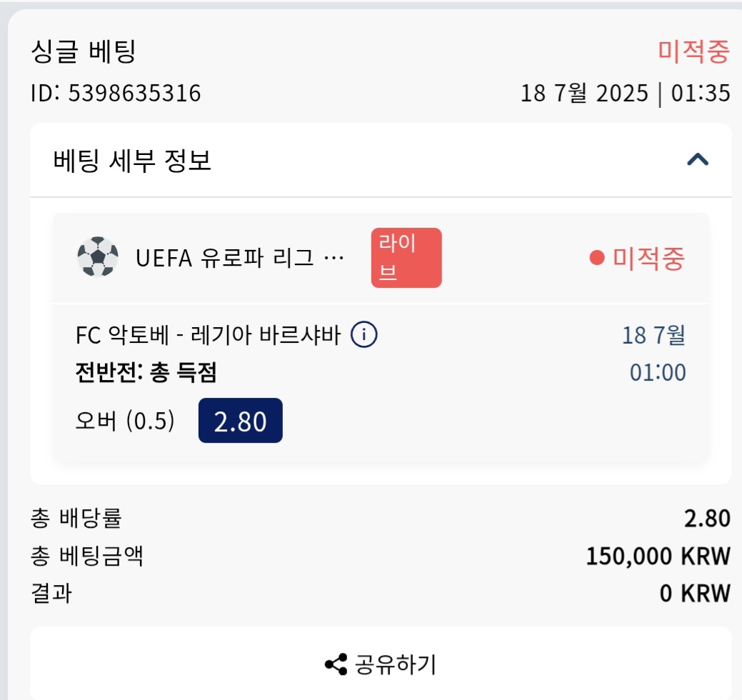Open match info circle icon
This screenshot has width=742, height=700.
click(x=364, y=334)
